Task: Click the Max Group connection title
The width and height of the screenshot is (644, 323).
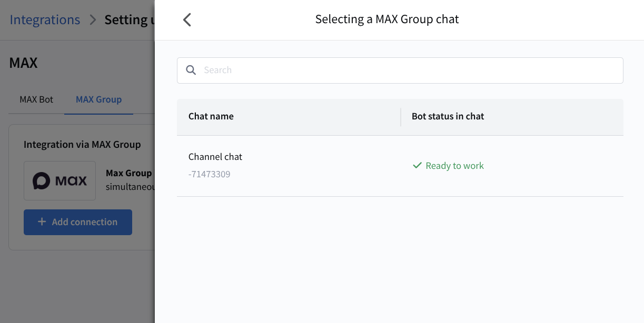Action: pos(129,173)
